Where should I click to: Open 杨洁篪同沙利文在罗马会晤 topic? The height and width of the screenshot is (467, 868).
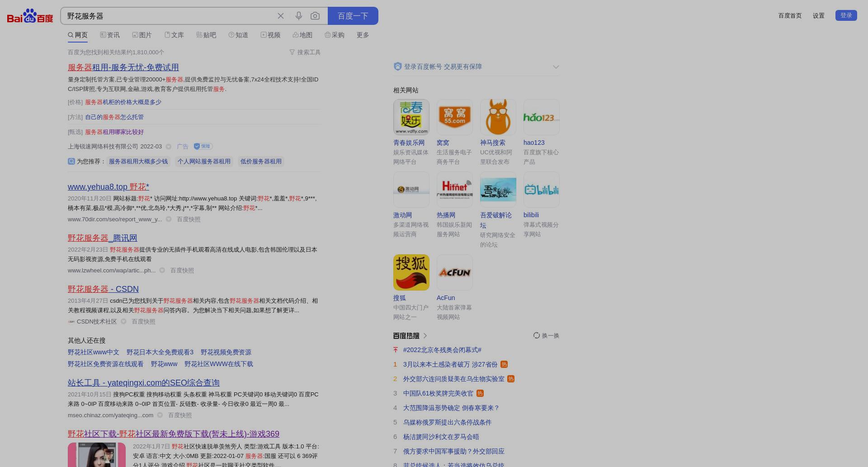coord(441,437)
